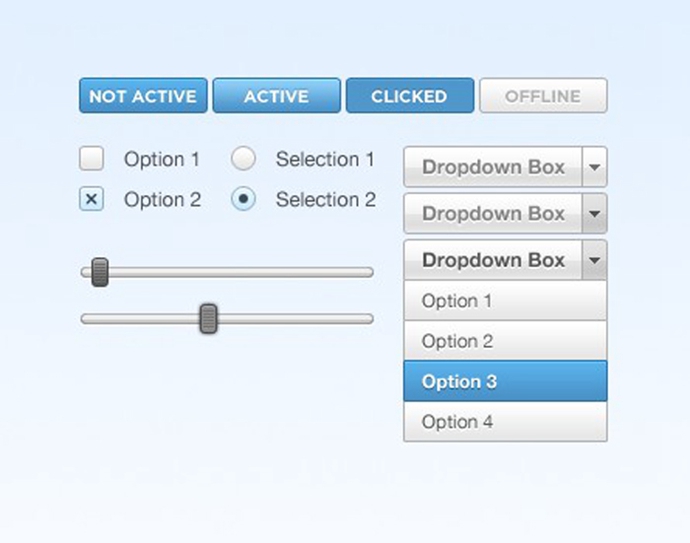
Task: Expand the second Dropdown Box arrow
Action: pos(594,213)
